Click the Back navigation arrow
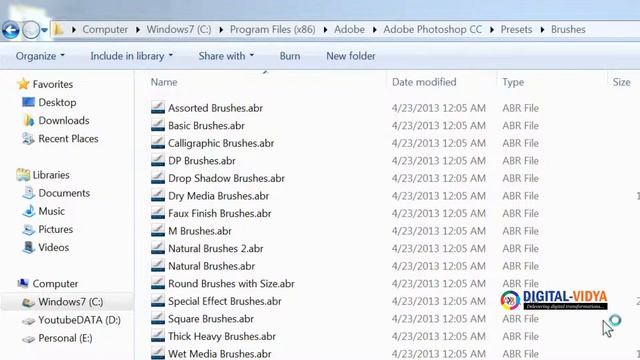This screenshot has width=640, height=360. (11, 30)
